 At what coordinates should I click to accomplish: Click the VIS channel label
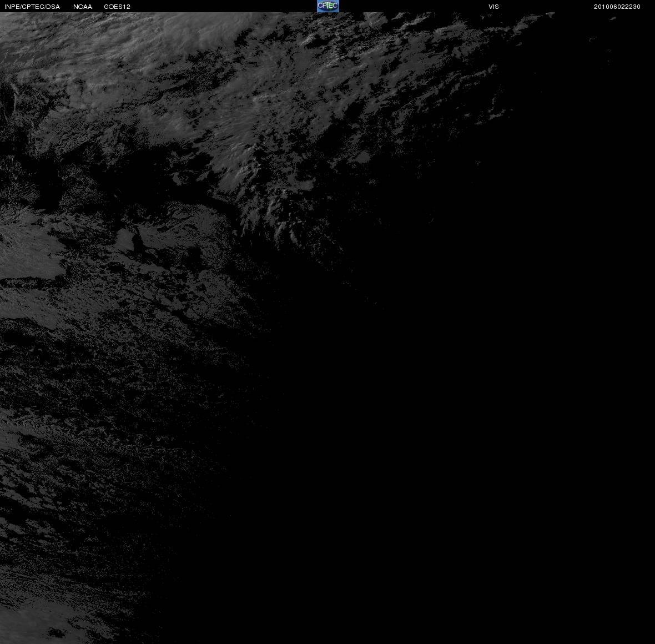click(494, 7)
